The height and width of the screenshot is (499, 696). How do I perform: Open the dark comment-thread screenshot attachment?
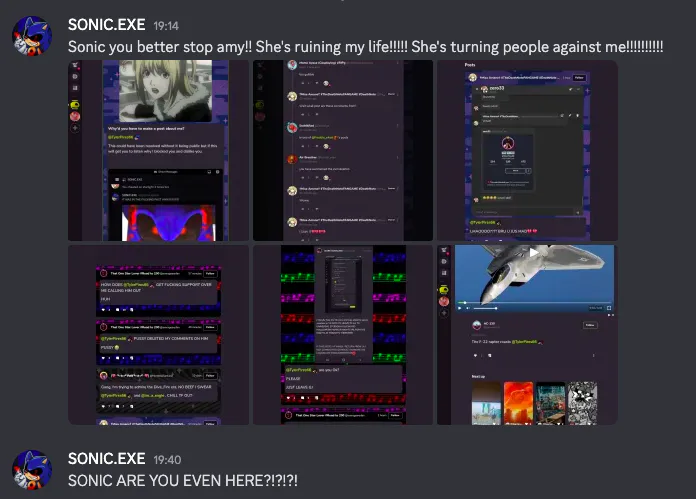tap(343, 150)
